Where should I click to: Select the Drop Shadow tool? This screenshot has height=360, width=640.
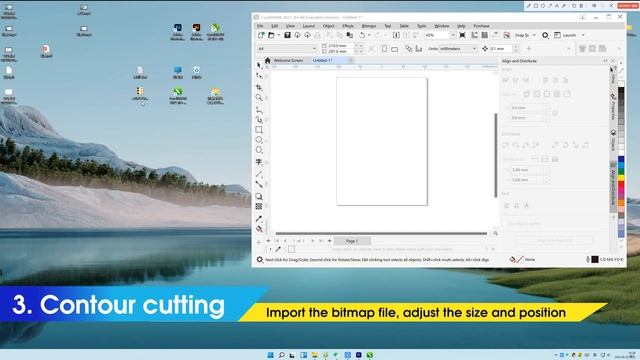tap(259, 196)
